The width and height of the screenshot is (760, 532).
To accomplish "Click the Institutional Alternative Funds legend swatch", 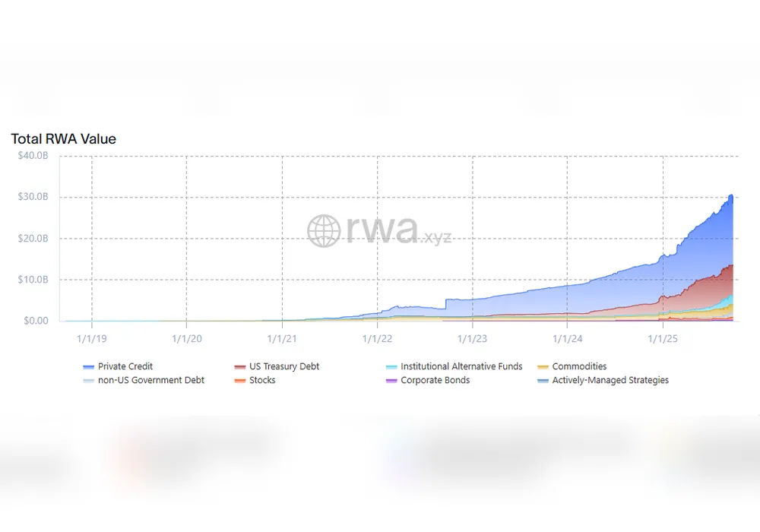I will point(391,367).
